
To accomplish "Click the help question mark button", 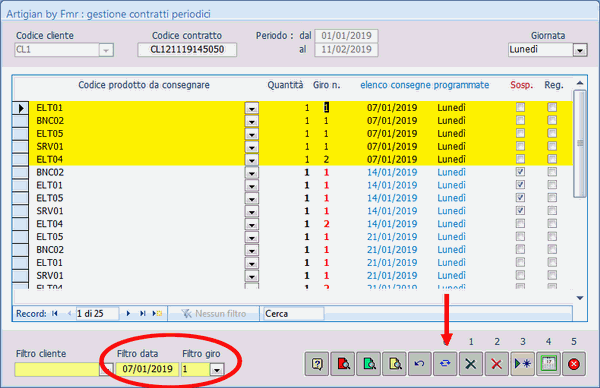I will [x=317, y=364].
